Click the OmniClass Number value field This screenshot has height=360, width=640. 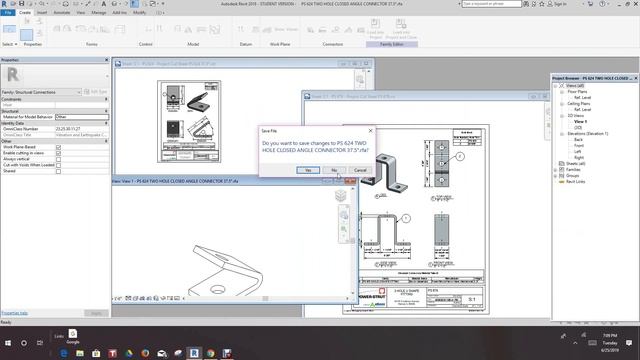click(82, 129)
